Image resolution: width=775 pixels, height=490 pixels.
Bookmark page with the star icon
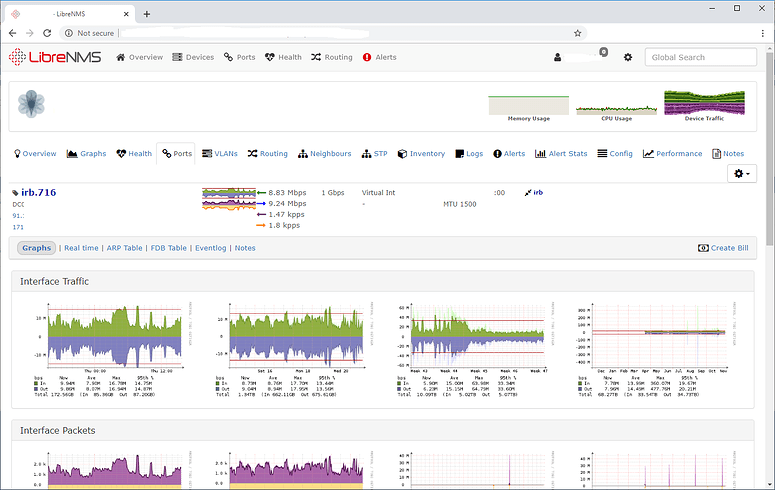[x=578, y=33]
